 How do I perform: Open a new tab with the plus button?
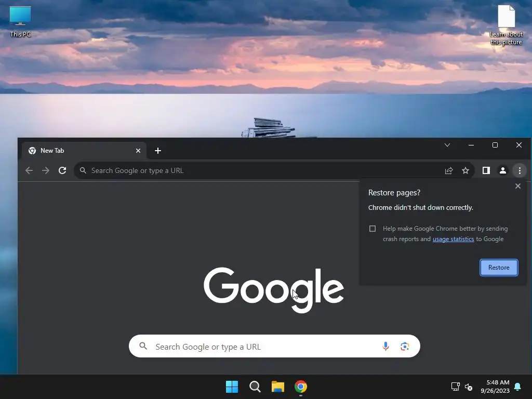(158, 151)
